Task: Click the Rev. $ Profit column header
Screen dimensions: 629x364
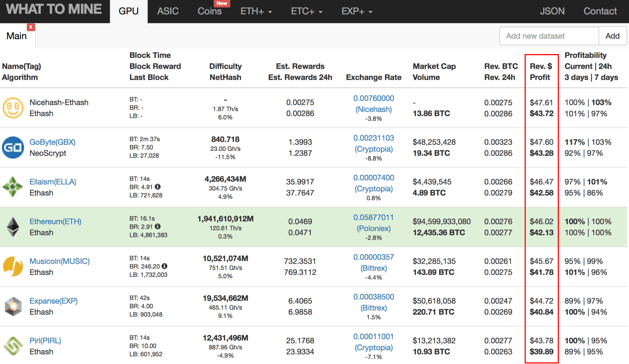Action: [x=541, y=72]
